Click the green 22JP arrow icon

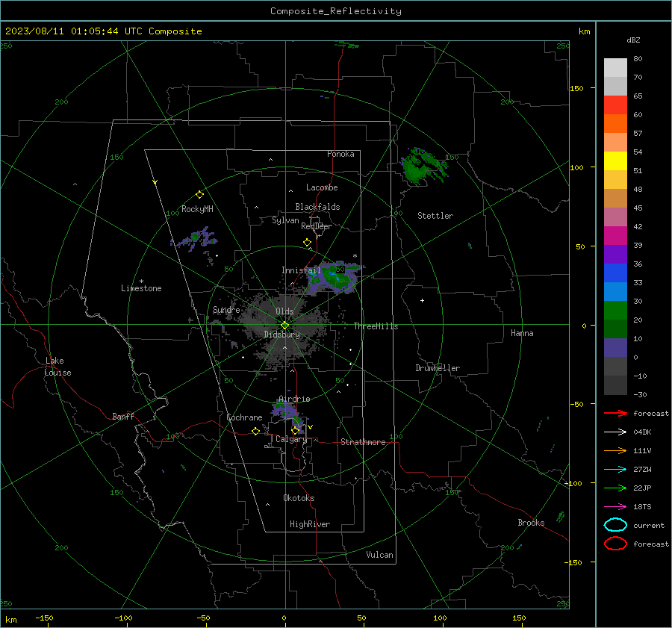tap(615, 488)
